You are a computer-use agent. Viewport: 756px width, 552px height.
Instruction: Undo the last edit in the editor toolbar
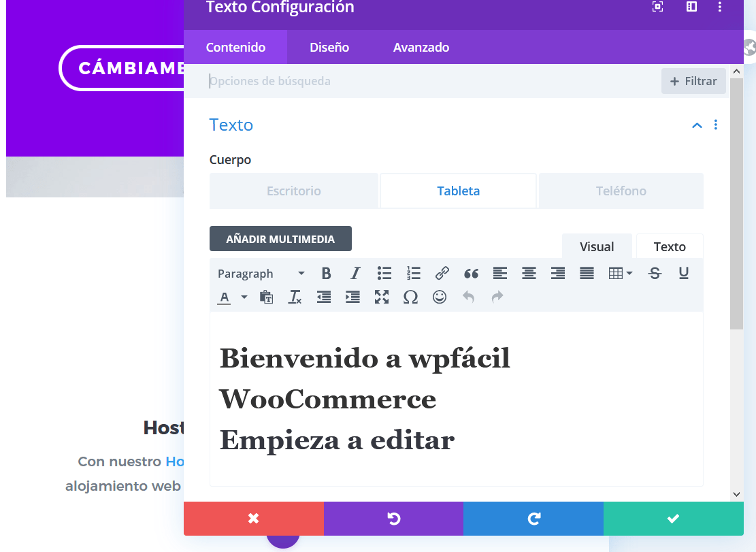pyautogui.click(x=469, y=297)
